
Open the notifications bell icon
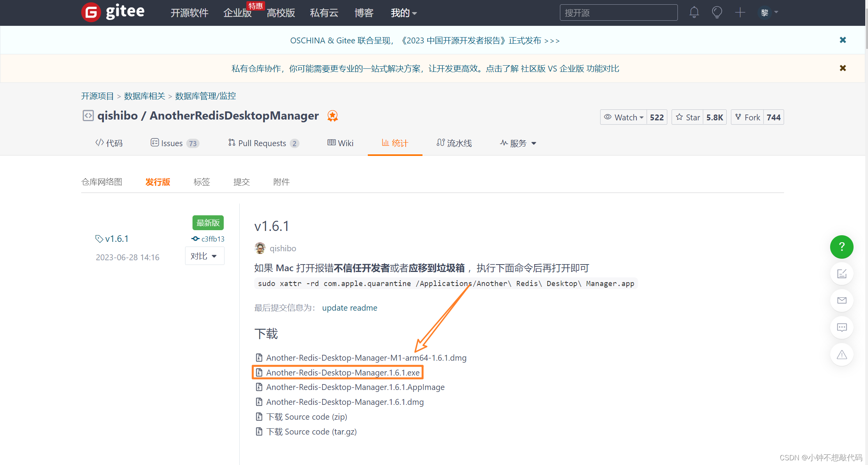694,13
